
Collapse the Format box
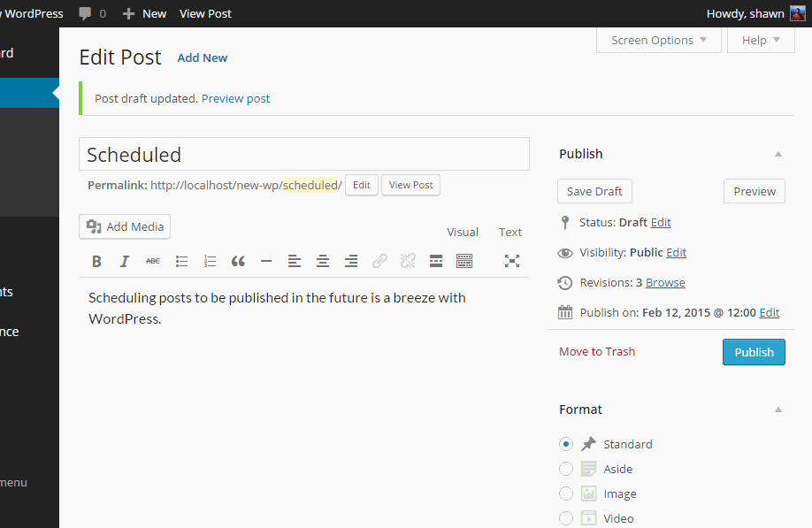click(778, 410)
